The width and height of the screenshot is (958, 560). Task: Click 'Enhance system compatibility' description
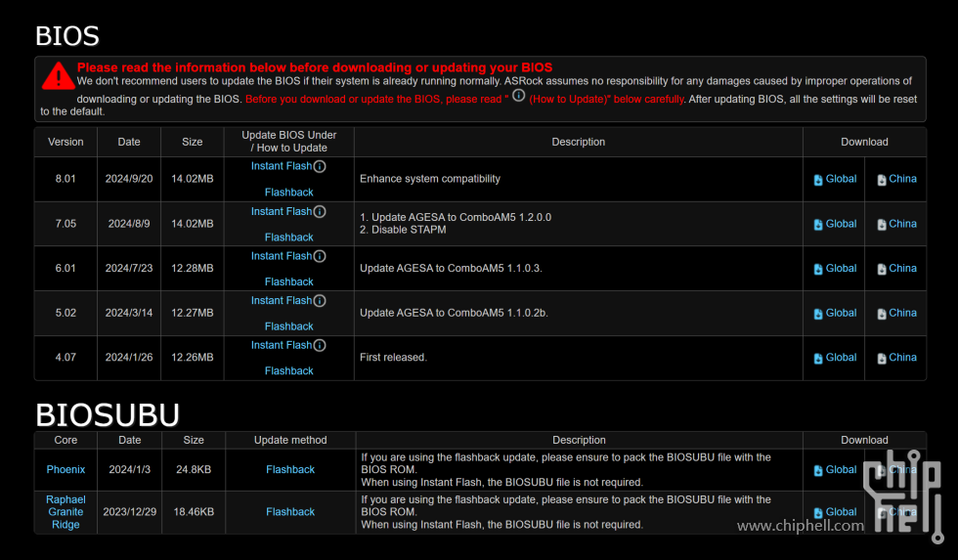tap(429, 179)
